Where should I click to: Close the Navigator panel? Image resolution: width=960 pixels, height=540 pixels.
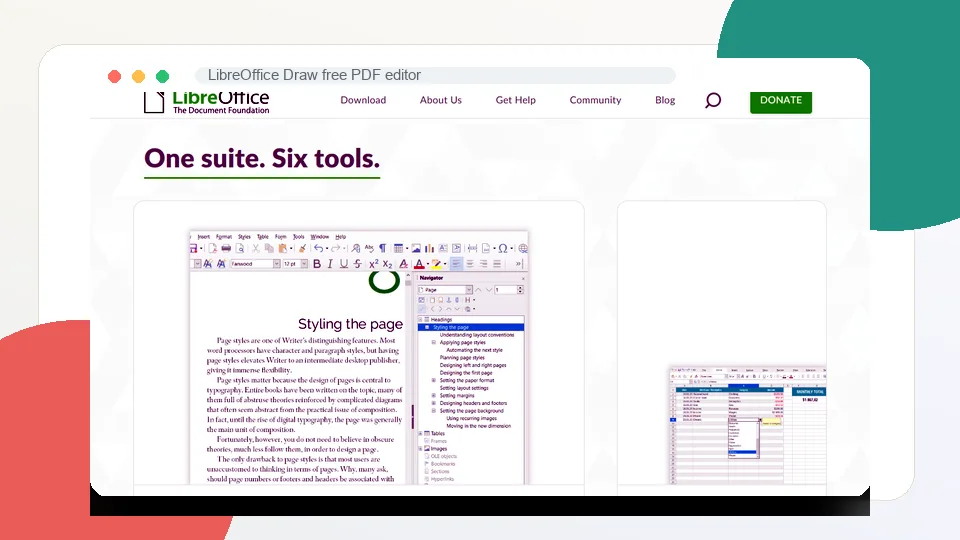tap(523, 279)
